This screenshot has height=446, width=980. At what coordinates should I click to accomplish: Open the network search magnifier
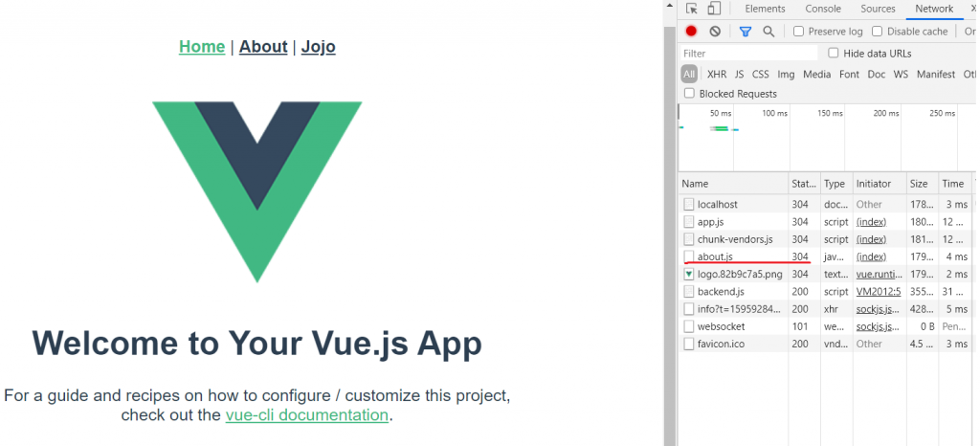768,32
